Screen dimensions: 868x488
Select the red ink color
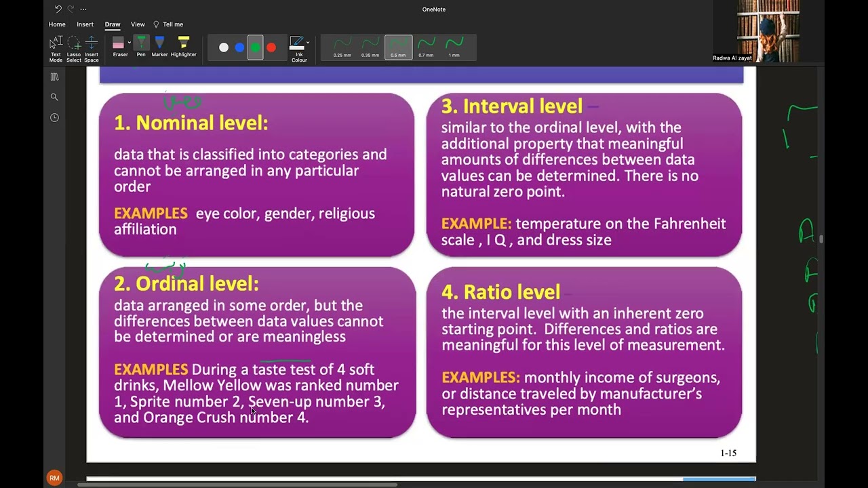(x=271, y=47)
